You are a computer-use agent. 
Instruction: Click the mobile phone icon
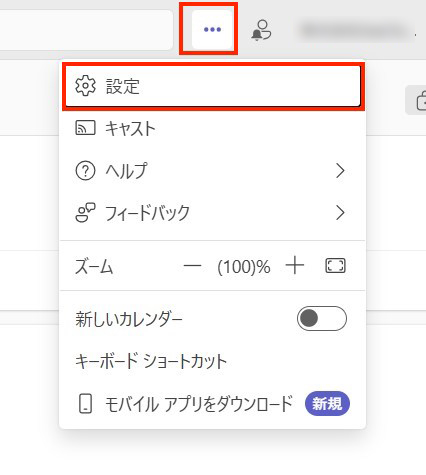pos(85,404)
